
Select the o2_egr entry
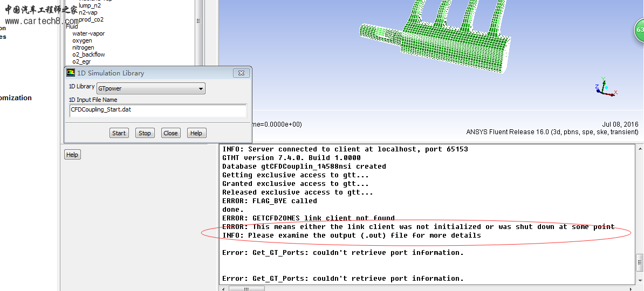tap(81, 61)
